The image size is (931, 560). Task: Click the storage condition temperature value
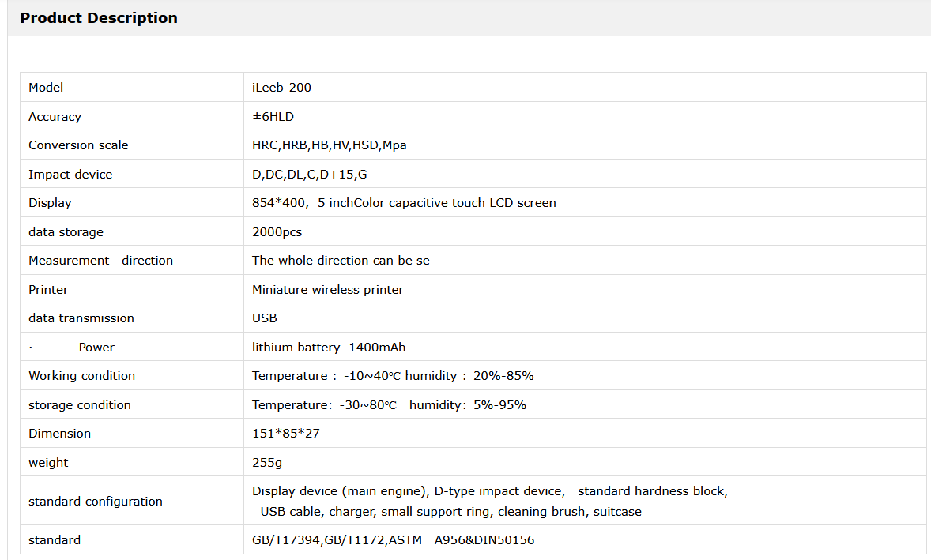pyautogui.click(x=324, y=405)
